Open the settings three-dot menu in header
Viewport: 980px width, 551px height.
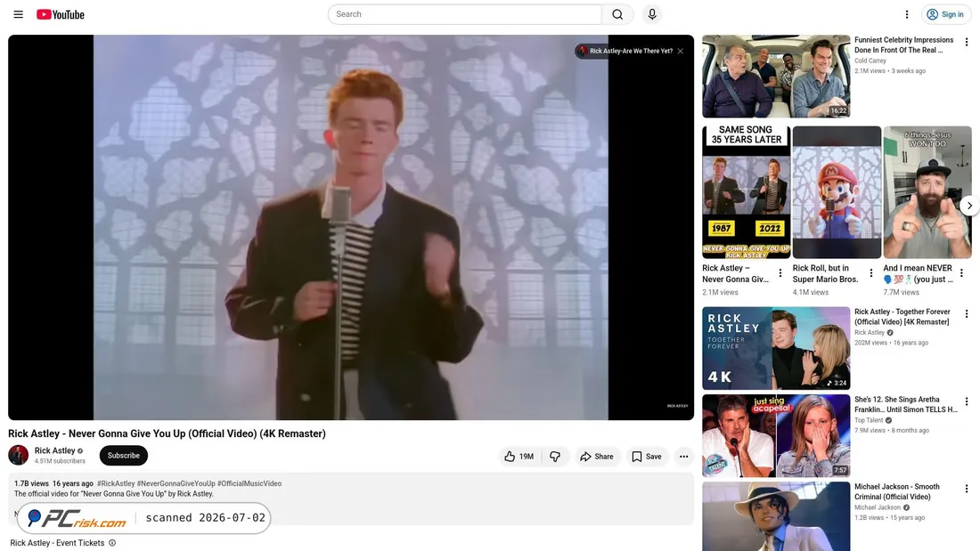pyautogui.click(x=907, y=14)
